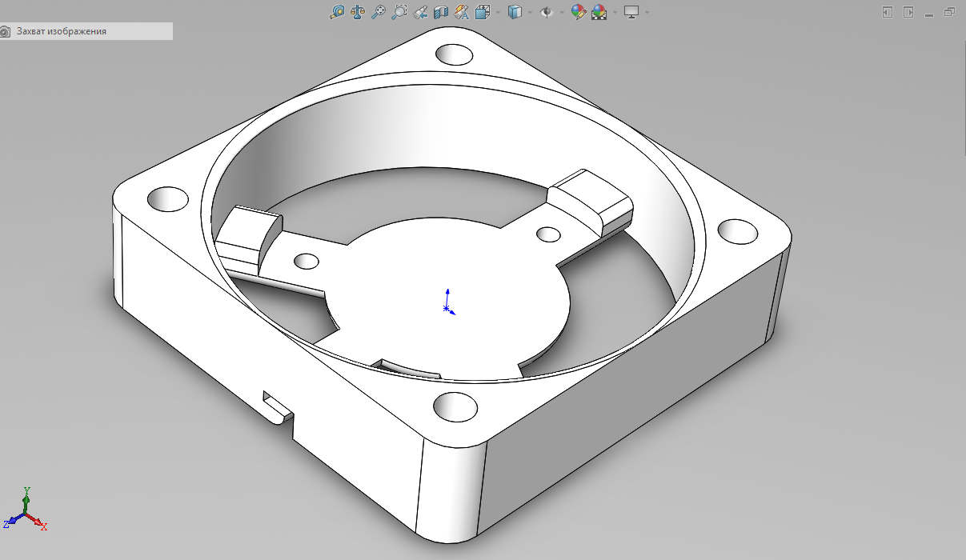
Task: Restore down the document window
Action: point(949,12)
